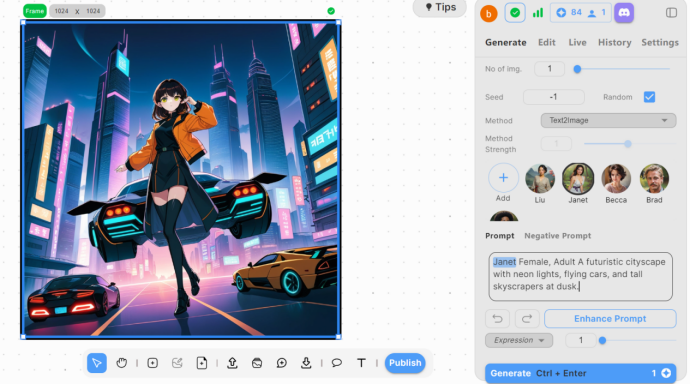This screenshot has width=690, height=384.
Task: Click the download icon in toolbar
Action: [306, 363]
